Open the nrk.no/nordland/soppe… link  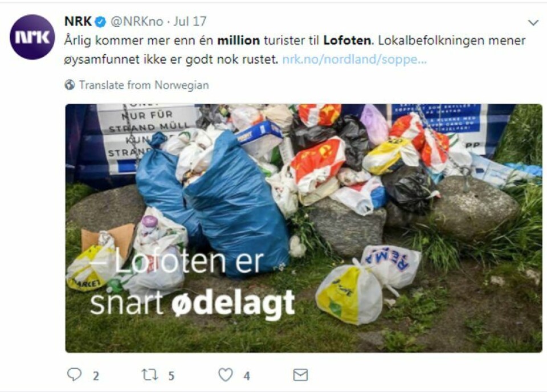354,60
